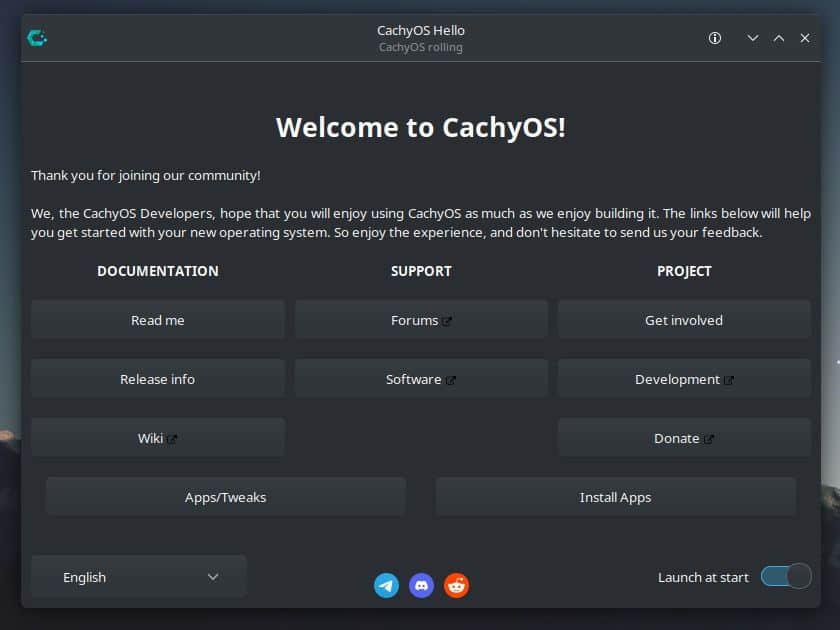This screenshot has height=630, width=840.
Task: Open the Software support link
Action: click(421, 379)
